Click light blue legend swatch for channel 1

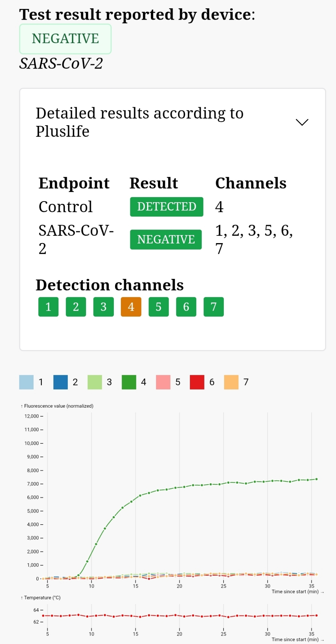pyautogui.click(x=26, y=382)
